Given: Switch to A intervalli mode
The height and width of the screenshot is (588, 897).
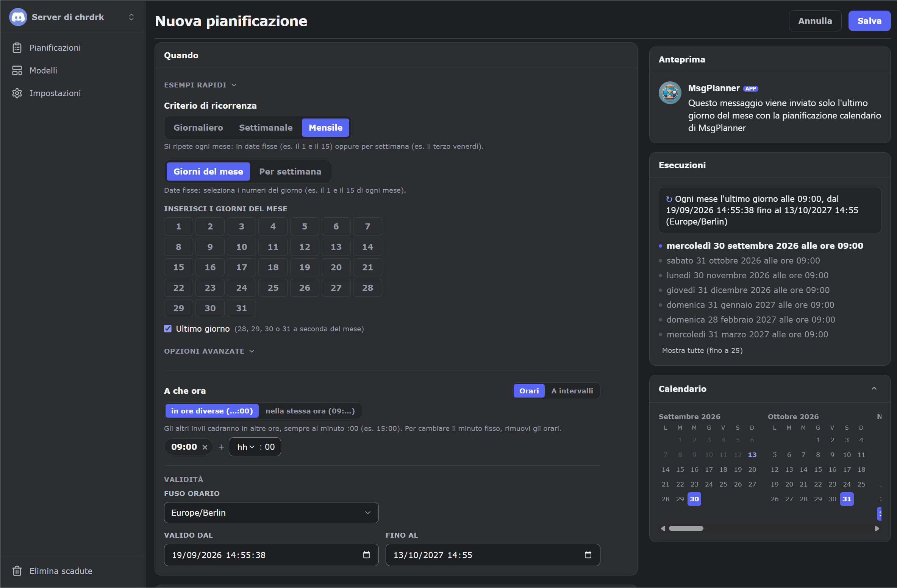Looking at the screenshot, I should 572,391.
